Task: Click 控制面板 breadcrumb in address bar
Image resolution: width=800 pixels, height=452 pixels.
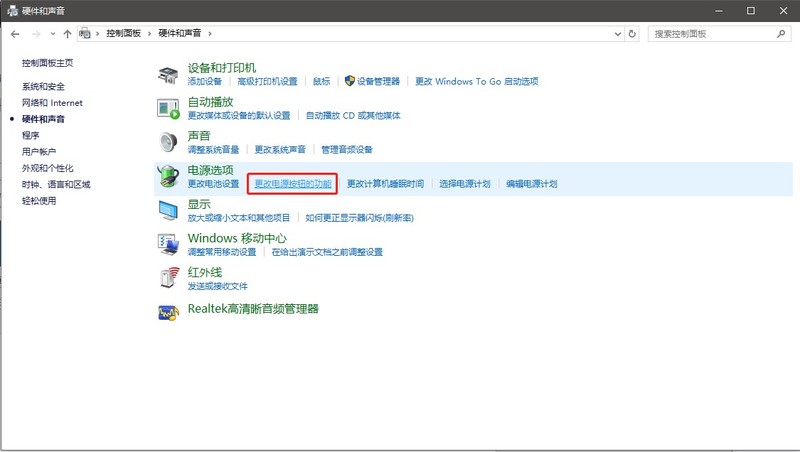Action: (123, 33)
